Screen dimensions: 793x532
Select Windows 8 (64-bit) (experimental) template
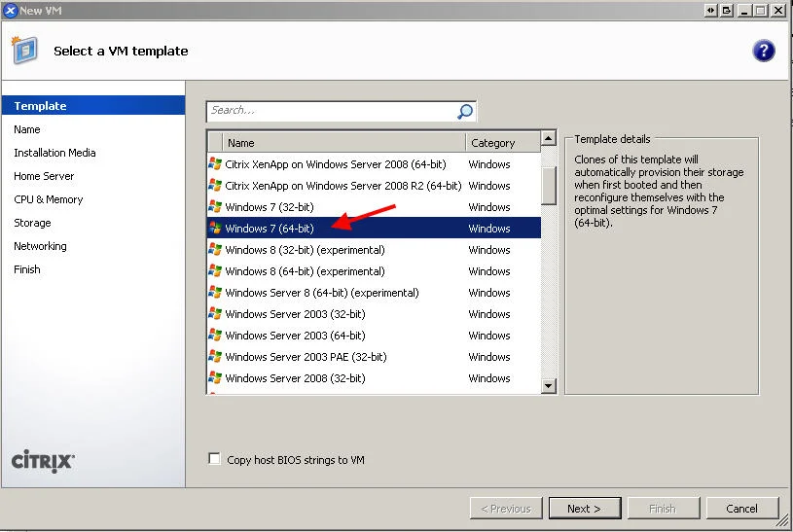[x=374, y=271]
